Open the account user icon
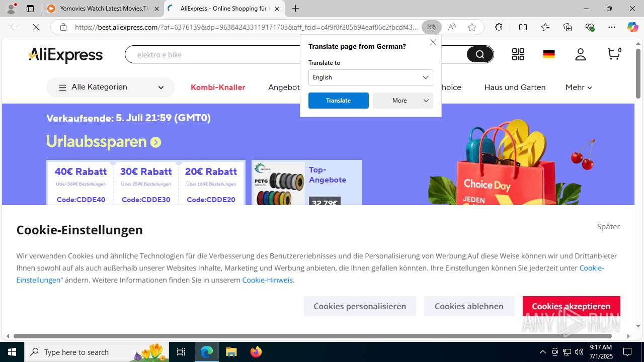 pos(581,54)
